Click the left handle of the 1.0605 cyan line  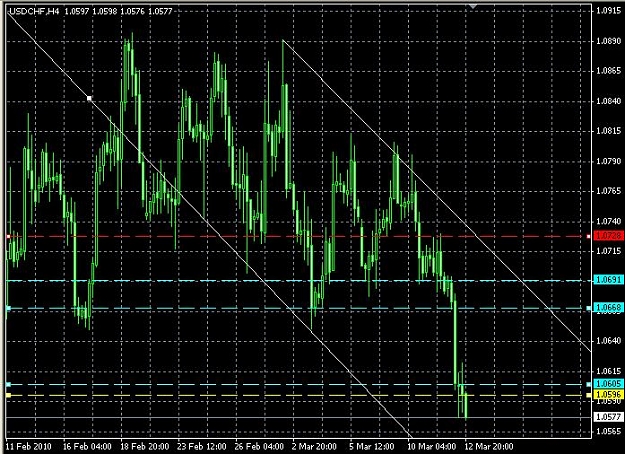(8, 384)
